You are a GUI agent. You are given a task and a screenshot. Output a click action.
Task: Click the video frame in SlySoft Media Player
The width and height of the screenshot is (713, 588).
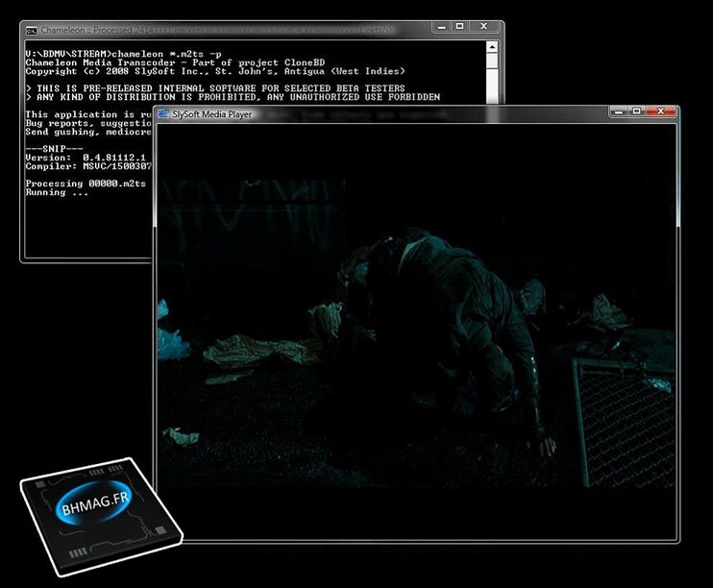(416, 332)
